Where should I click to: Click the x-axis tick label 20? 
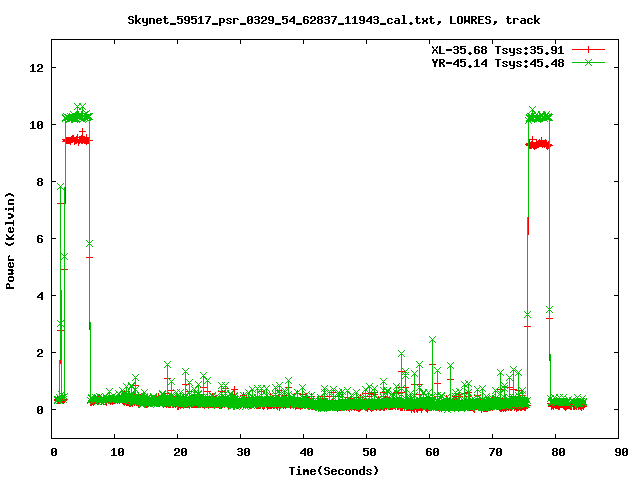[180, 452]
